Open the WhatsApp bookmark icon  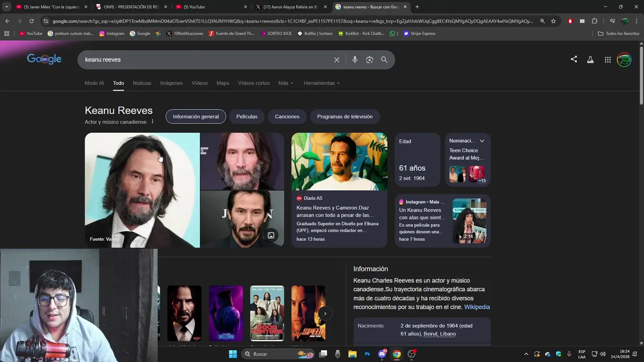(392, 34)
